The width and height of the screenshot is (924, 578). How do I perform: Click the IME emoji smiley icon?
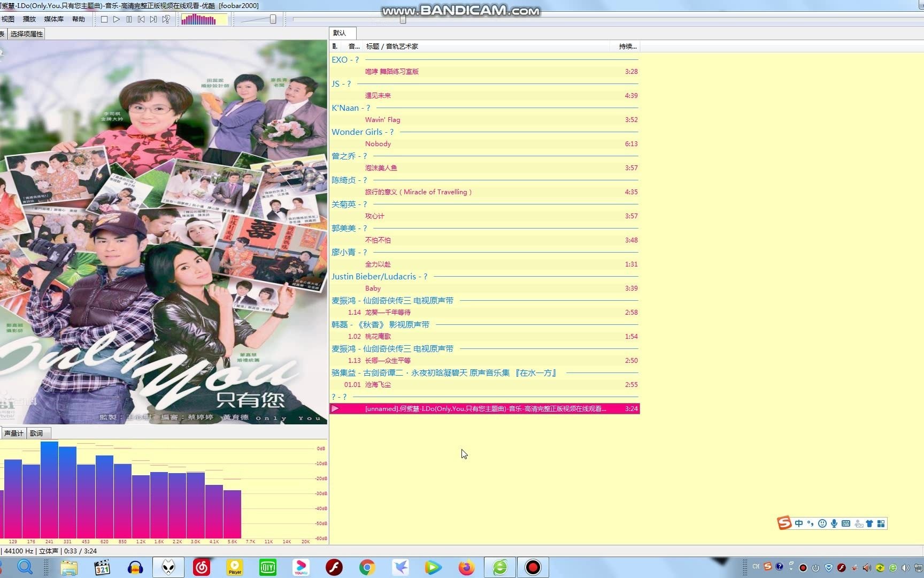click(x=822, y=523)
